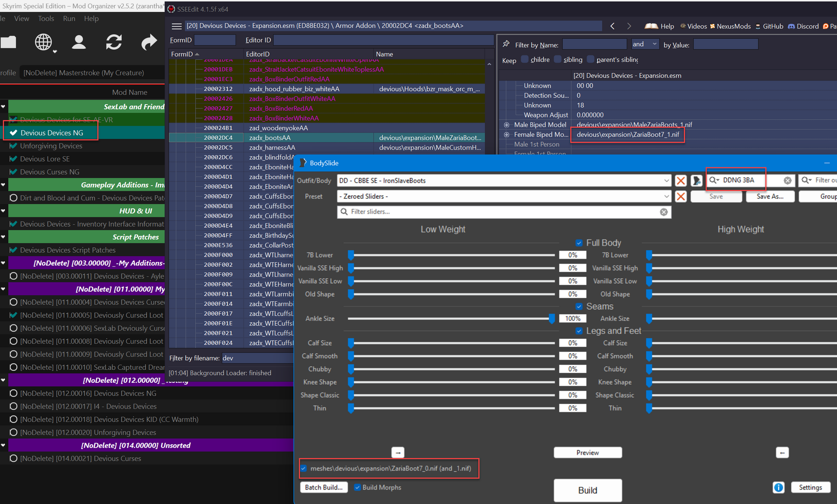
Task: Open the View menu in Mod Organizer
Action: (21, 18)
